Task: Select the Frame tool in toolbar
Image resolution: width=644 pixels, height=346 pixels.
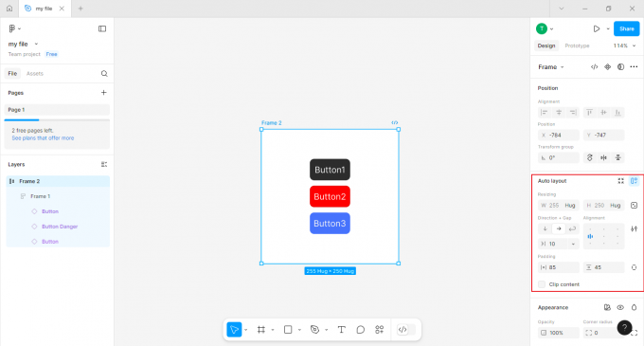Action: pos(261,330)
